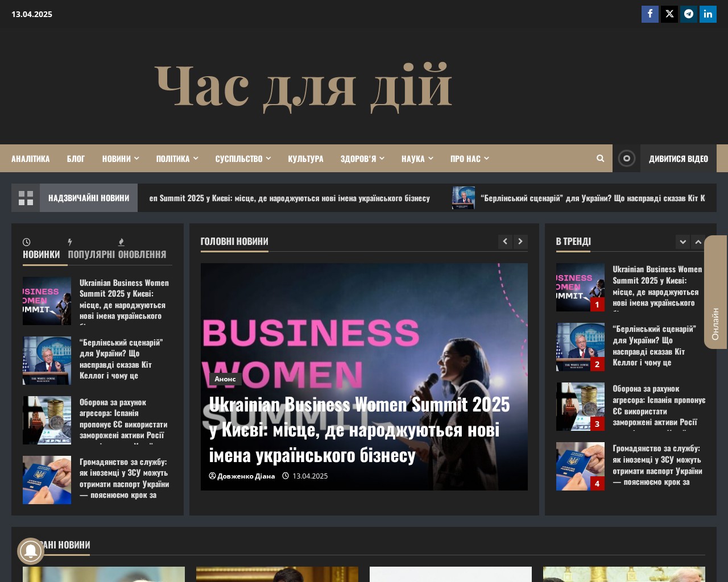Open the main slide headline about Business Women Summit

click(359, 430)
